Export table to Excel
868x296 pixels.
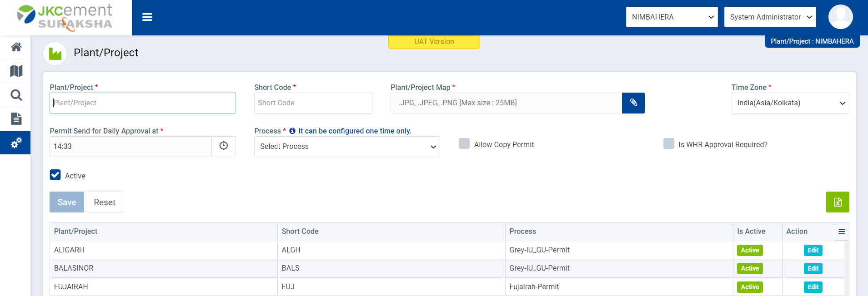[x=838, y=202]
